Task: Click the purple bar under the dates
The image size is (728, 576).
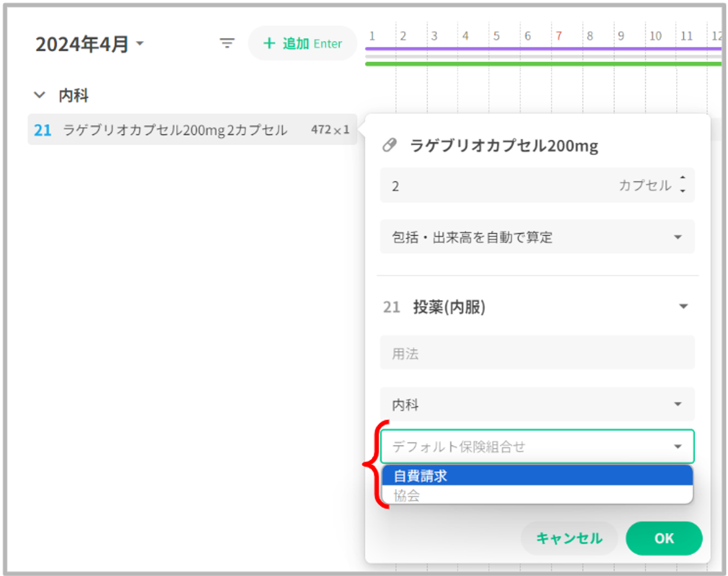Action: click(543, 48)
